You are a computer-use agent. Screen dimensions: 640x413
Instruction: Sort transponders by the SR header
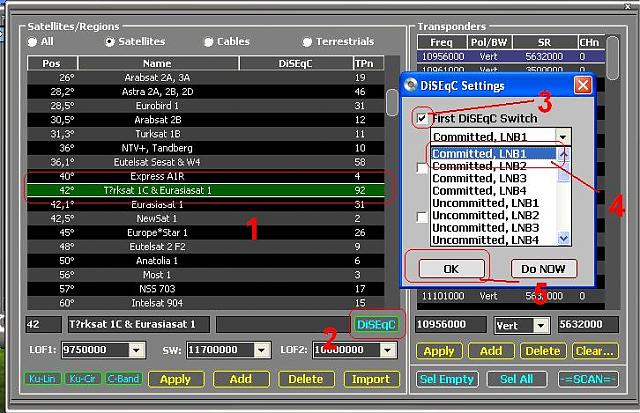(544, 42)
